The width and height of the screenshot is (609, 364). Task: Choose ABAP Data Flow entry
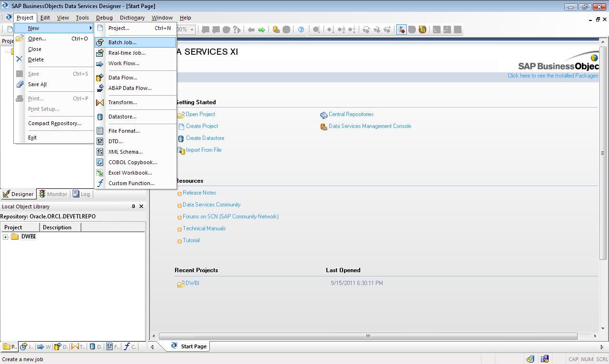(x=136, y=88)
